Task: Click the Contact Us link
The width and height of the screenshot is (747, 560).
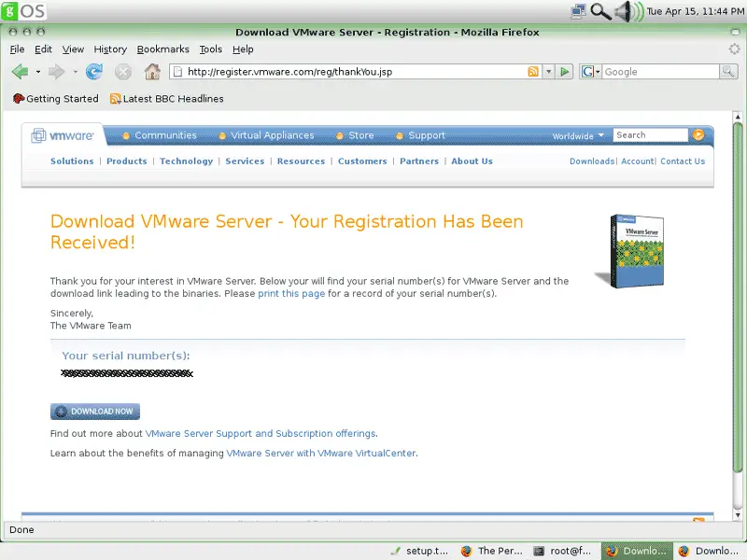Action: pos(683,161)
